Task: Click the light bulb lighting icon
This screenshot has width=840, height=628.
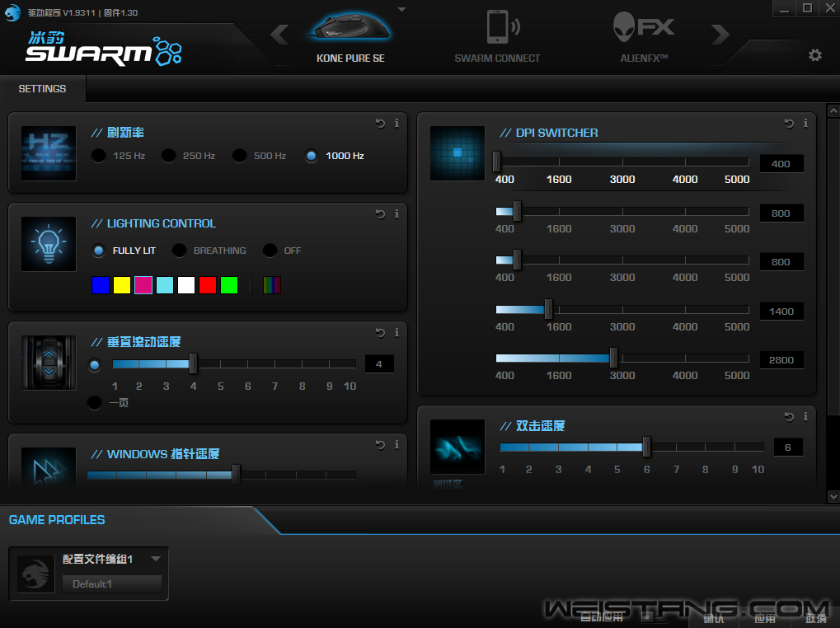Action: 49,244
